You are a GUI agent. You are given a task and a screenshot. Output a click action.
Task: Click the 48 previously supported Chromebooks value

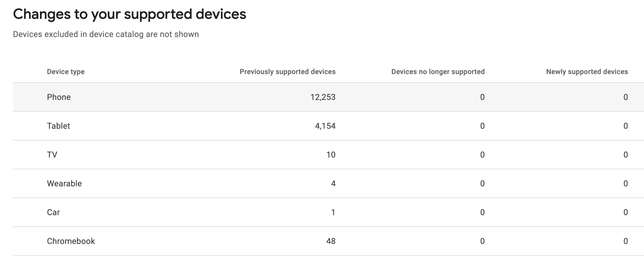pyautogui.click(x=331, y=241)
